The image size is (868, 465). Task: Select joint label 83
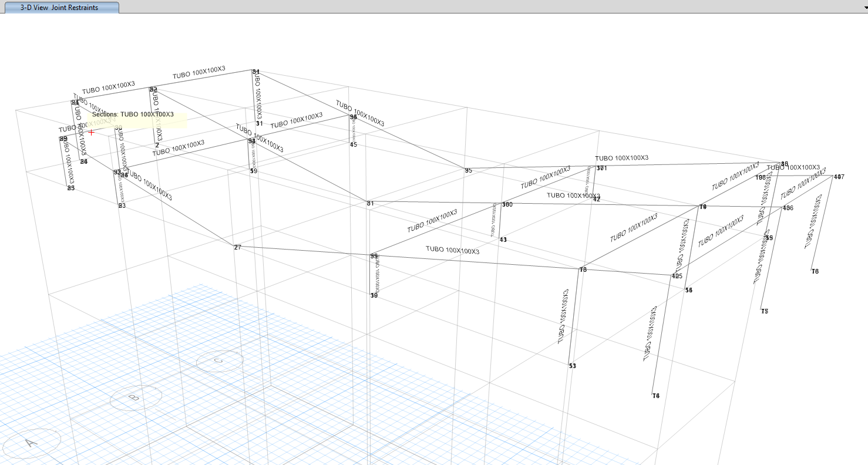click(x=122, y=206)
